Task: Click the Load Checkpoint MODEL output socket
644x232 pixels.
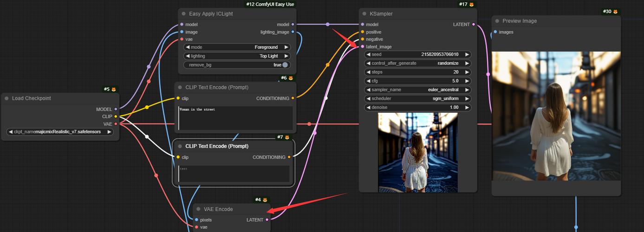Action: tap(116, 110)
